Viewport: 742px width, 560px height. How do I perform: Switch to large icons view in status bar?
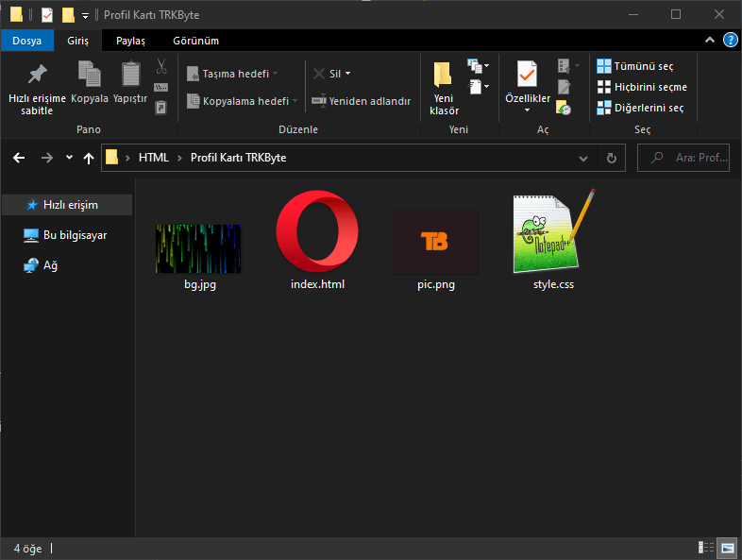point(727,548)
